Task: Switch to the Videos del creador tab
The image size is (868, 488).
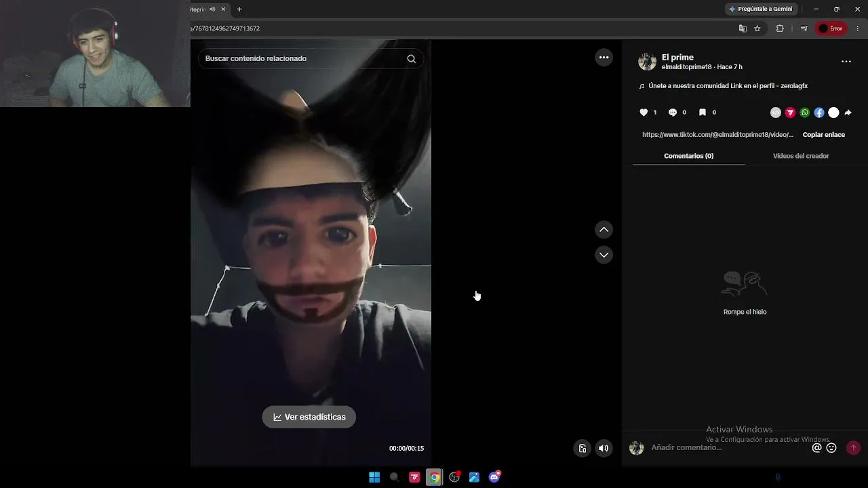Action: coord(801,156)
